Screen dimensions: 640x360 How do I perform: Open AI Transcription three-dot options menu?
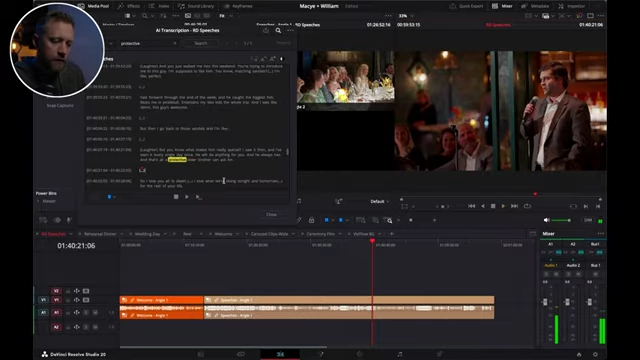coord(290,31)
